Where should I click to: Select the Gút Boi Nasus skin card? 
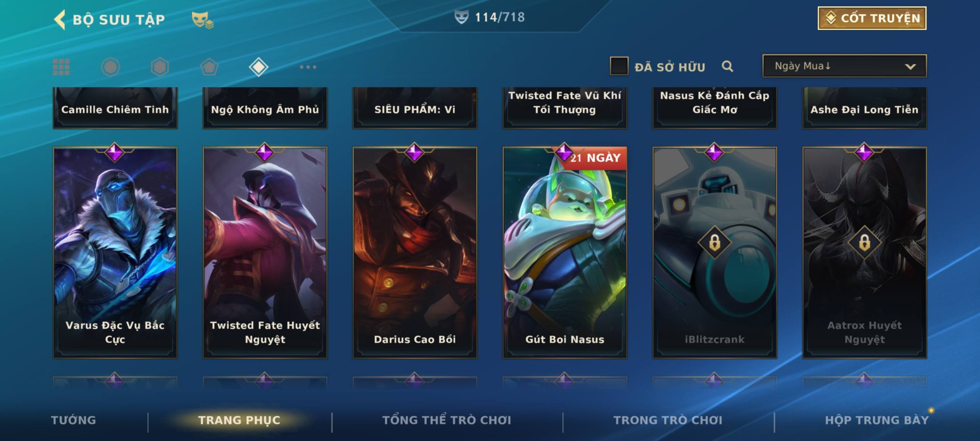click(x=565, y=252)
